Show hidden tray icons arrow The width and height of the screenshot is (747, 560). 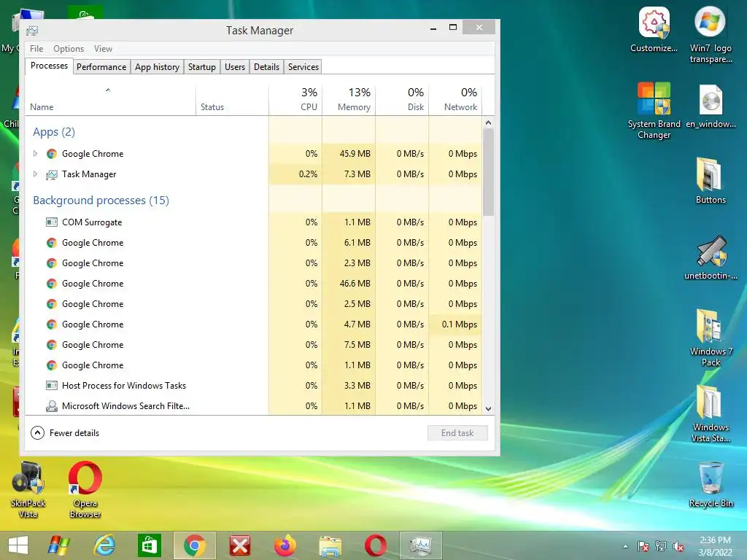click(x=625, y=546)
